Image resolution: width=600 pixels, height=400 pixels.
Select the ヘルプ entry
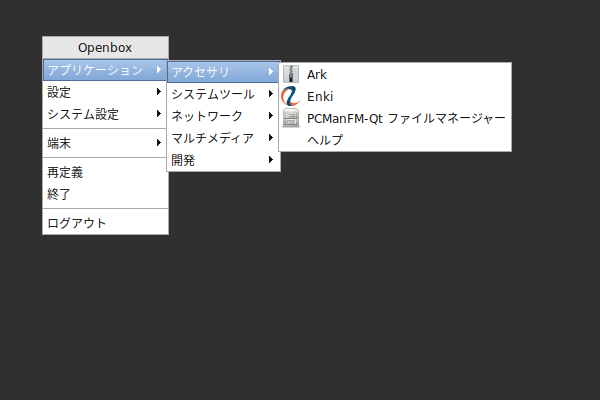pyautogui.click(x=395, y=140)
